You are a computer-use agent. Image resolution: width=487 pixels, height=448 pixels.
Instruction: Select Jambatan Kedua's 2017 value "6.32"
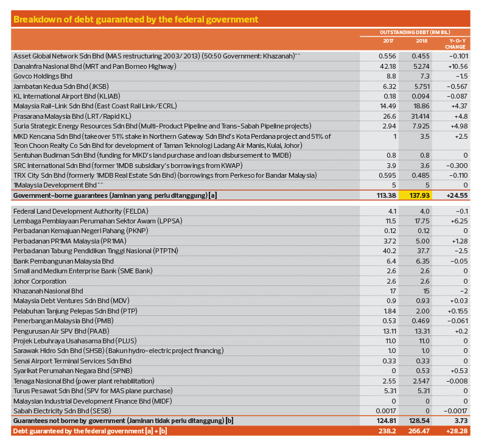coord(389,86)
